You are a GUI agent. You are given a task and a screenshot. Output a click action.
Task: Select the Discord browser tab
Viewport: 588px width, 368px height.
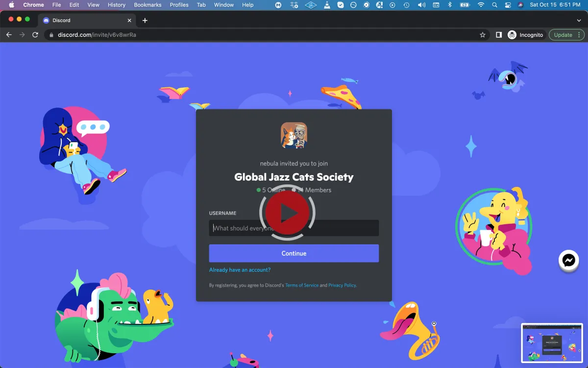click(87, 21)
